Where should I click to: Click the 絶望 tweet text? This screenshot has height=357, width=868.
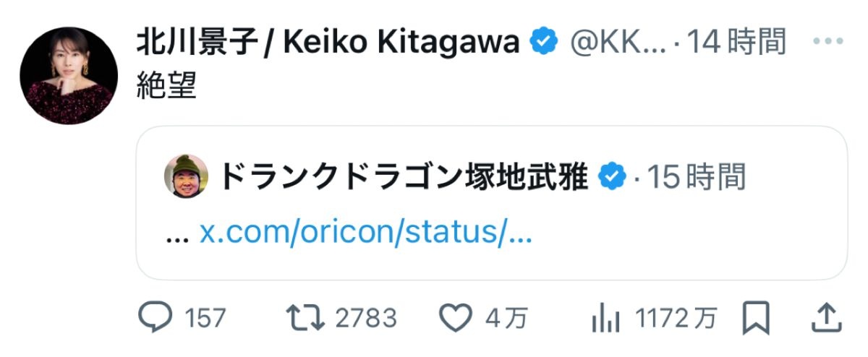[166, 88]
